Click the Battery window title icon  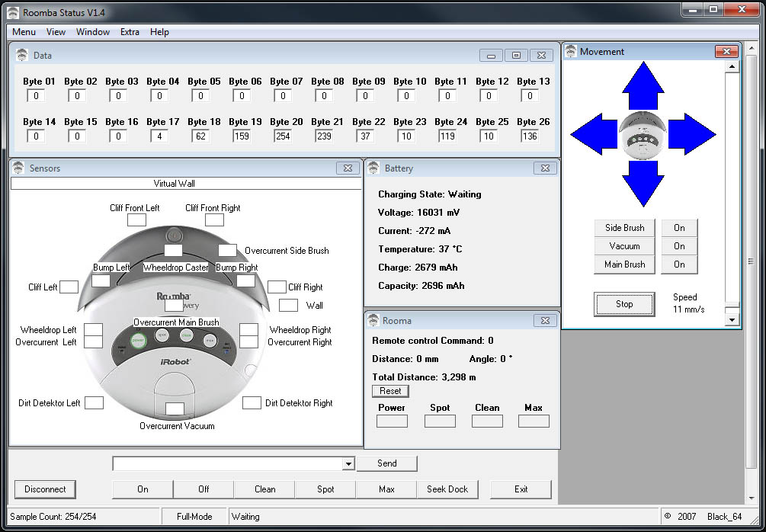pyautogui.click(x=373, y=168)
